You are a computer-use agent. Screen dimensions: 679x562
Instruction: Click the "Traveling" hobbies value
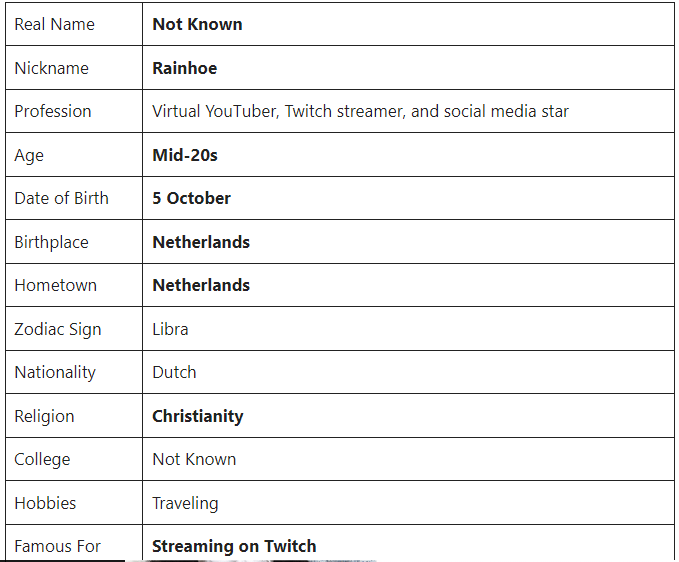click(x=185, y=503)
